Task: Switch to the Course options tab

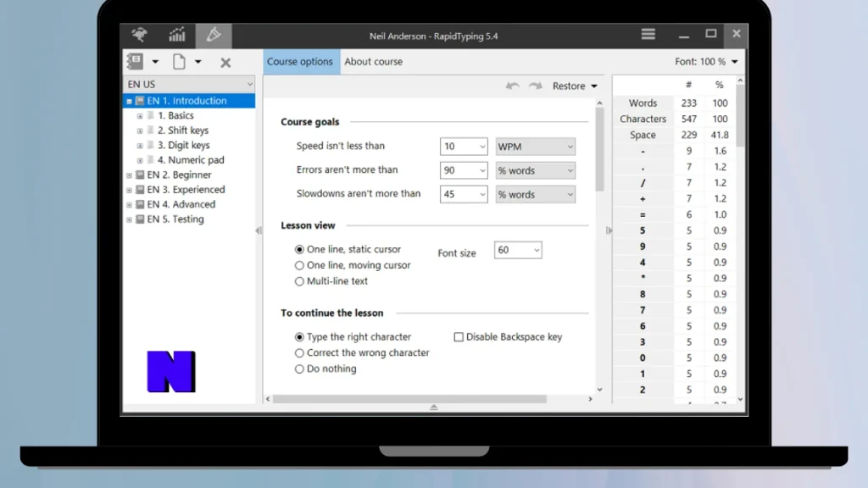Action: point(300,61)
